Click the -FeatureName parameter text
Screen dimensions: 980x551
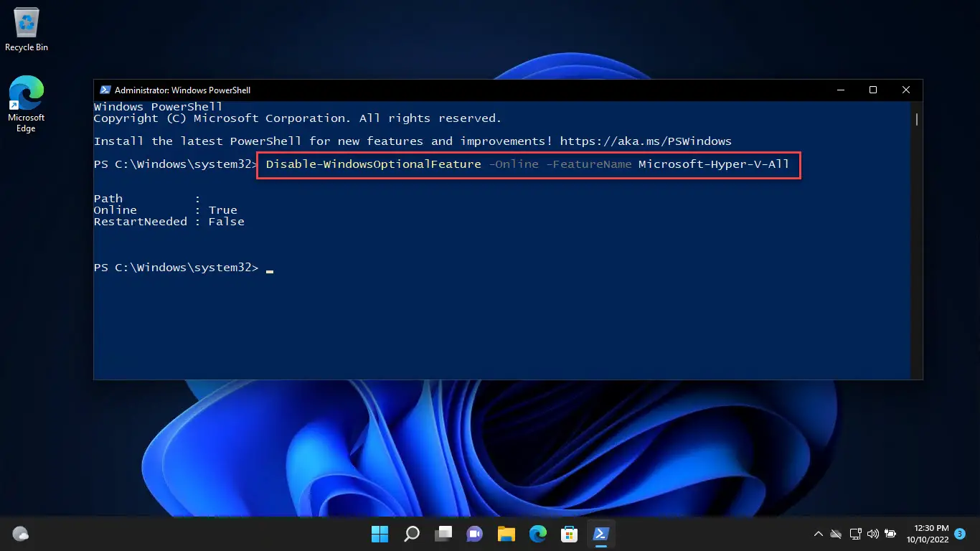tap(589, 164)
